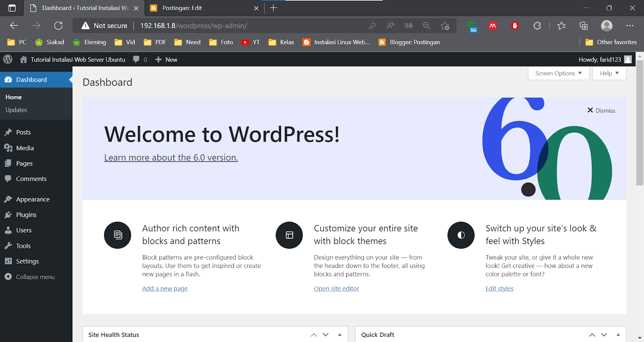Open the Settings menu in the sidebar
644x342 pixels.
(x=36, y=261)
